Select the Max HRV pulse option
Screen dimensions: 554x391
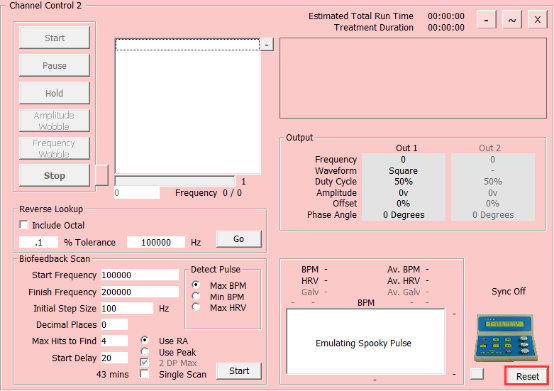click(196, 307)
